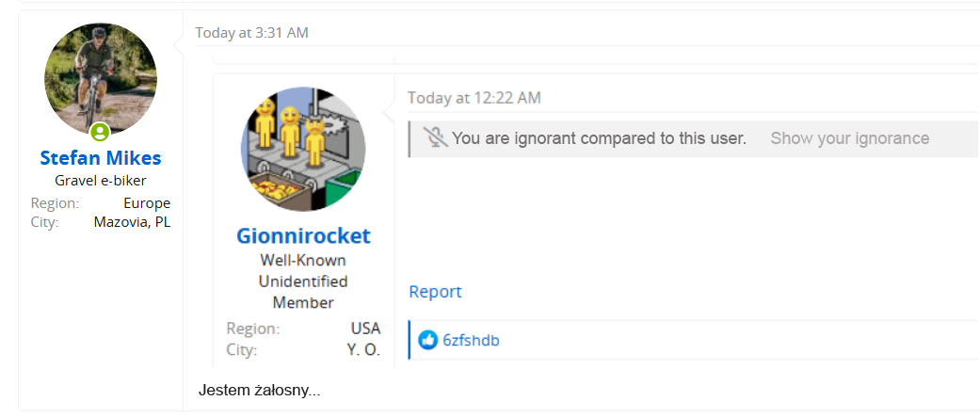Click Gionnirocket's cartoon avatar image

pyautogui.click(x=303, y=150)
